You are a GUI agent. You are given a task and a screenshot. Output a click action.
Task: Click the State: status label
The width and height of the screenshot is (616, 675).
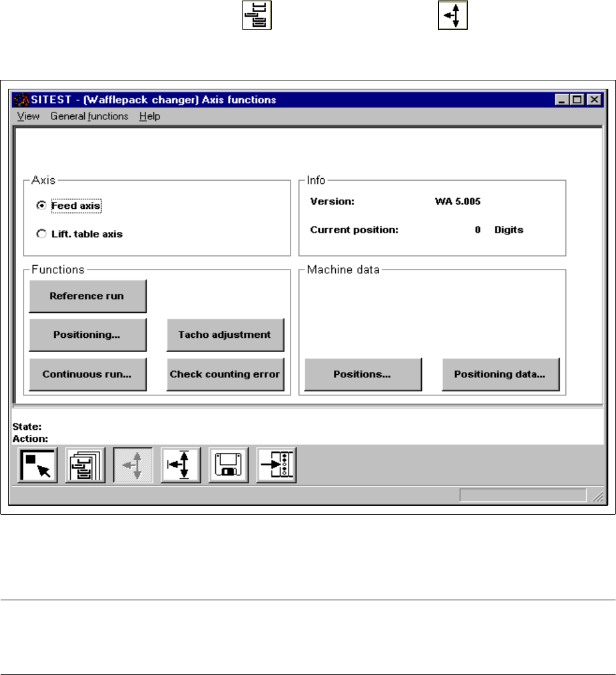coord(27,427)
